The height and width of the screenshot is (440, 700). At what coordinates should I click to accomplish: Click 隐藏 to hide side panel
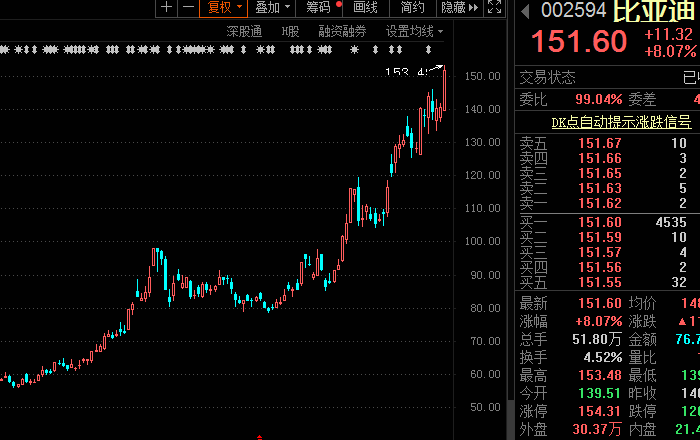(x=459, y=7)
